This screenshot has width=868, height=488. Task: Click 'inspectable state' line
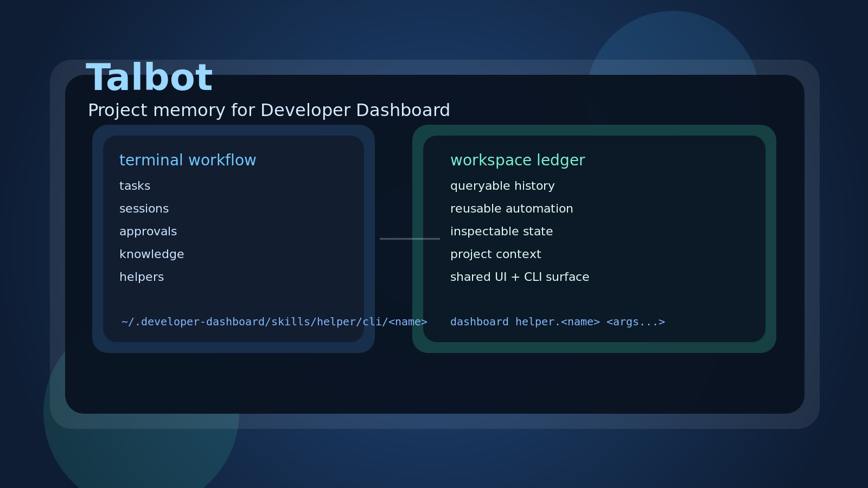click(501, 232)
